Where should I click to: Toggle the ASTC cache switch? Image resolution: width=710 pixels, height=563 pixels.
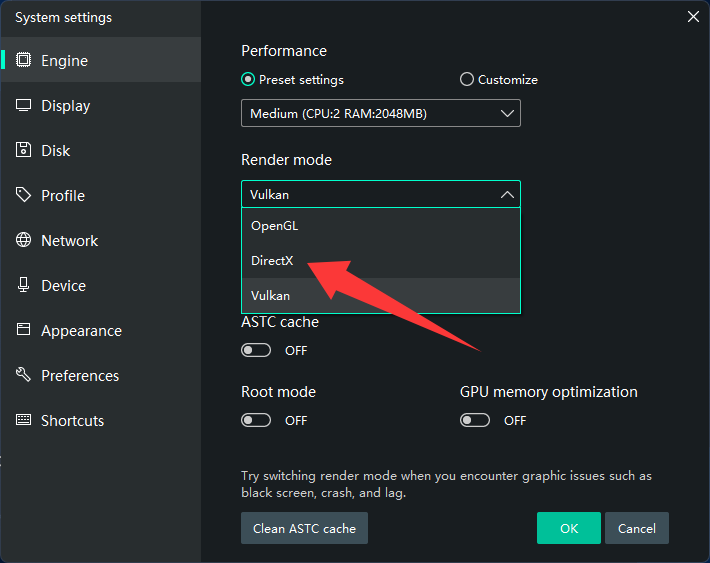[x=256, y=350]
